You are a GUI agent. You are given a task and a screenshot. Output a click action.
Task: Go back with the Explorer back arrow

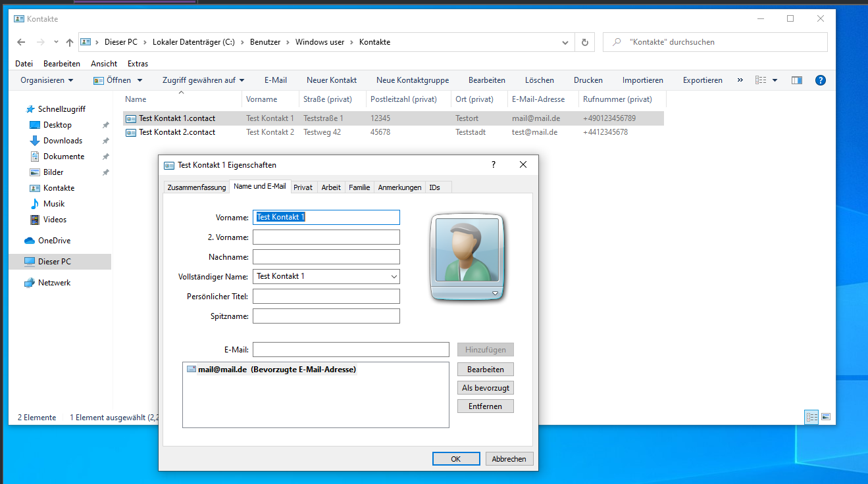coord(21,42)
